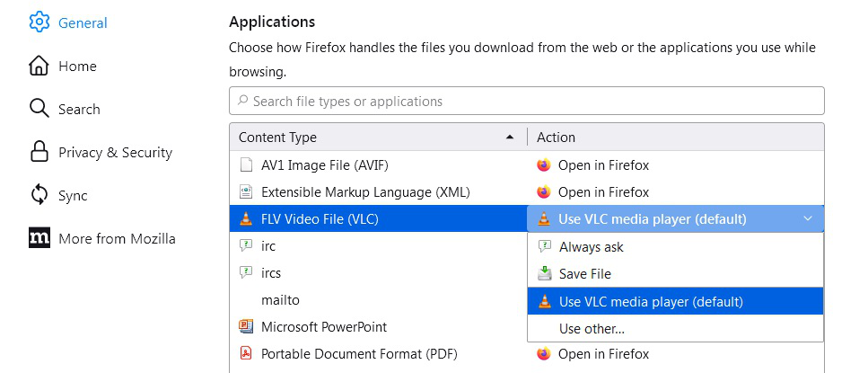
Task: Focus the Search file types or applications field
Action: pos(526,101)
